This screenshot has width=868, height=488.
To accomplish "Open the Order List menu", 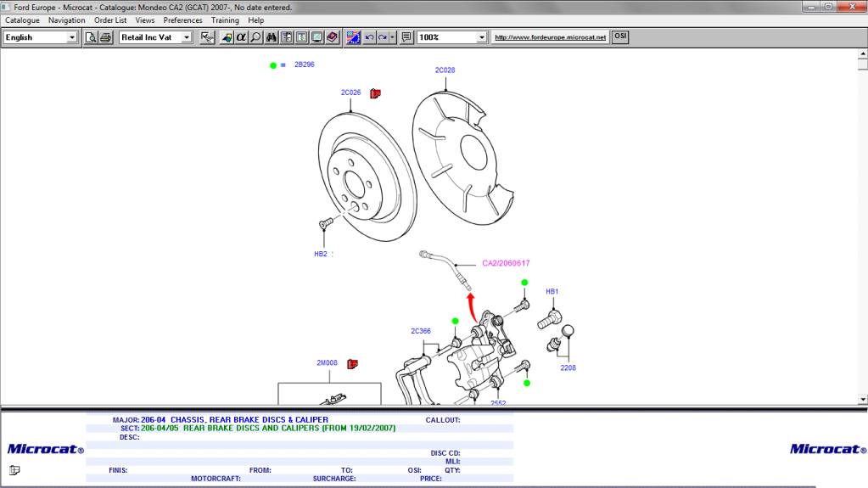I will click(110, 20).
